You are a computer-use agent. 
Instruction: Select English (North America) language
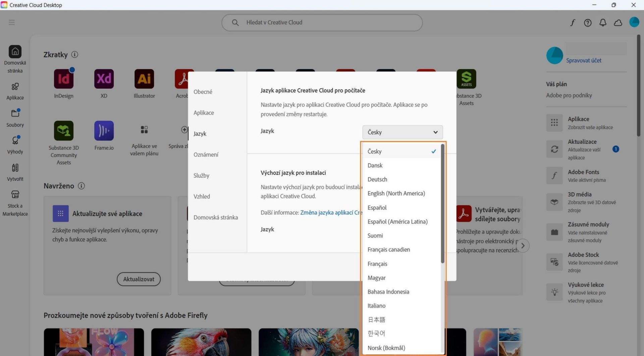[401, 193]
